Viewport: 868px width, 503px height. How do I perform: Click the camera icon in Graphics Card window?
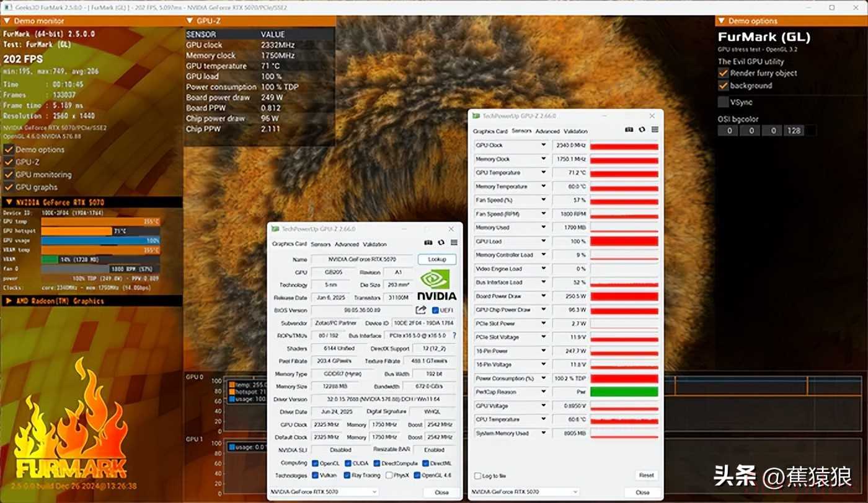pos(428,243)
